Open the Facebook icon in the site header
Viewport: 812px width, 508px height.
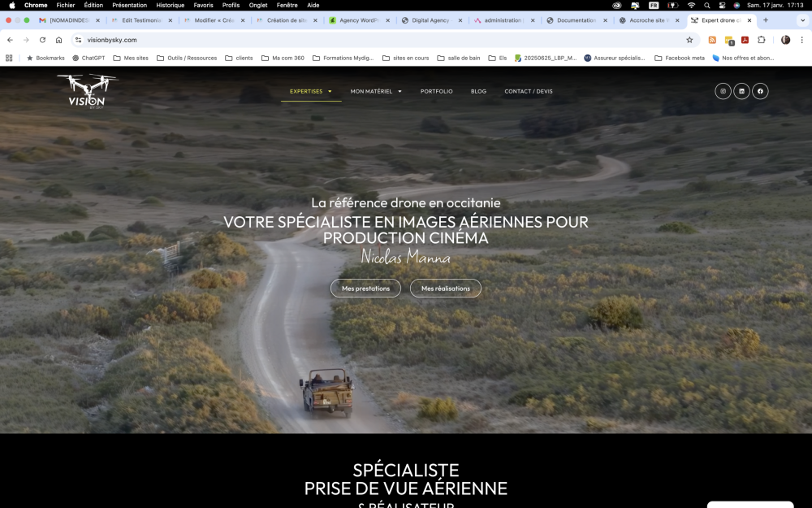click(x=760, y=91)
